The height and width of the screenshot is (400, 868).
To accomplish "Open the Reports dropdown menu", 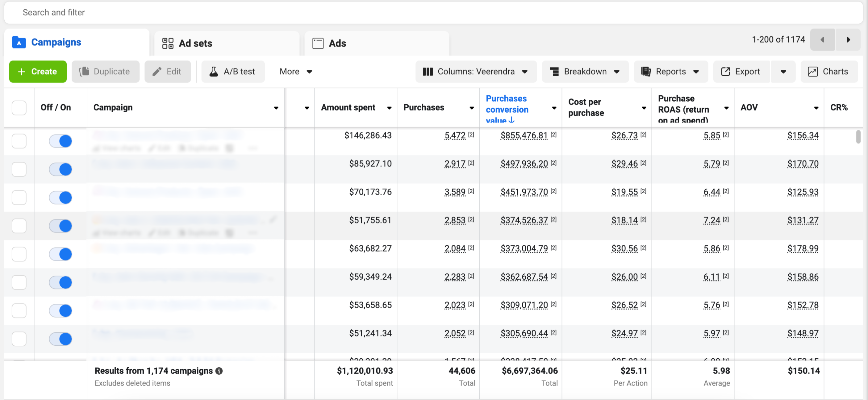I will click(670, 71).
